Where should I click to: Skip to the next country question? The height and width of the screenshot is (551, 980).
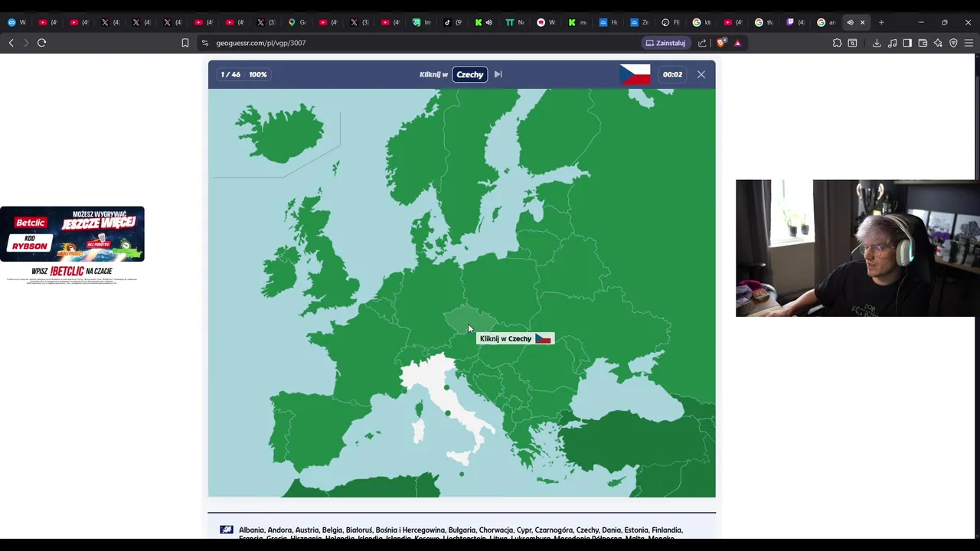(498, 74)
